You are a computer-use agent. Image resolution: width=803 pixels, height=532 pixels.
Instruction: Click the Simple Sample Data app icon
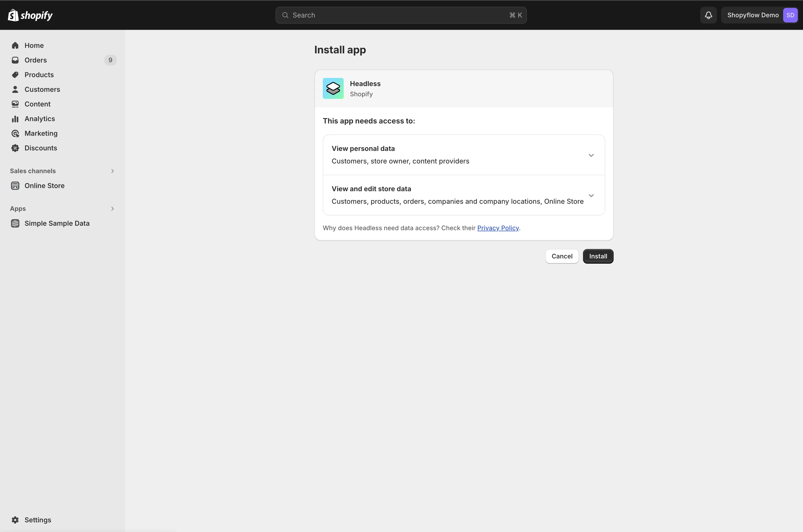point(15,223)
